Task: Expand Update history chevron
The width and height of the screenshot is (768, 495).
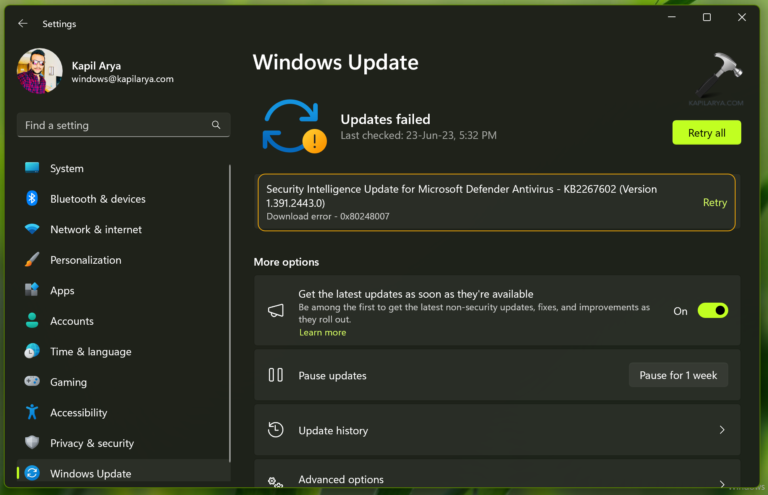Action: (x=722, y=430)
